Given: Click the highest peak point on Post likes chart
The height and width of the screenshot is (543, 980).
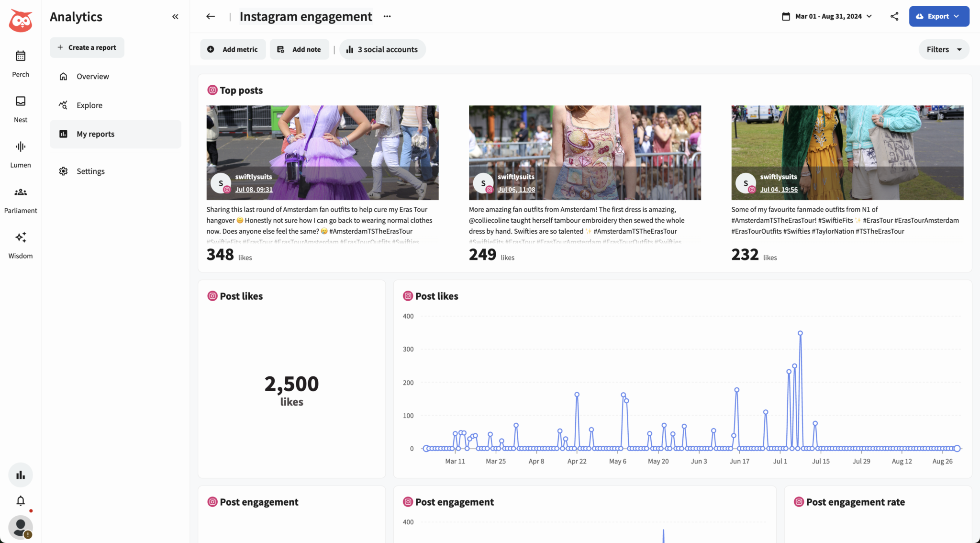Looking at the screenshot, I should coord(800,333).
